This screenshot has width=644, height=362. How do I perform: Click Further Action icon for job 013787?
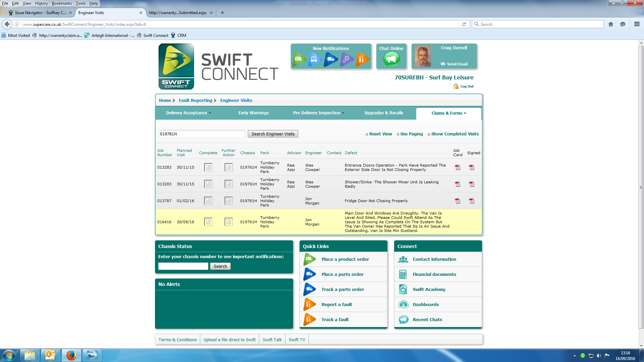coord(228,201)
